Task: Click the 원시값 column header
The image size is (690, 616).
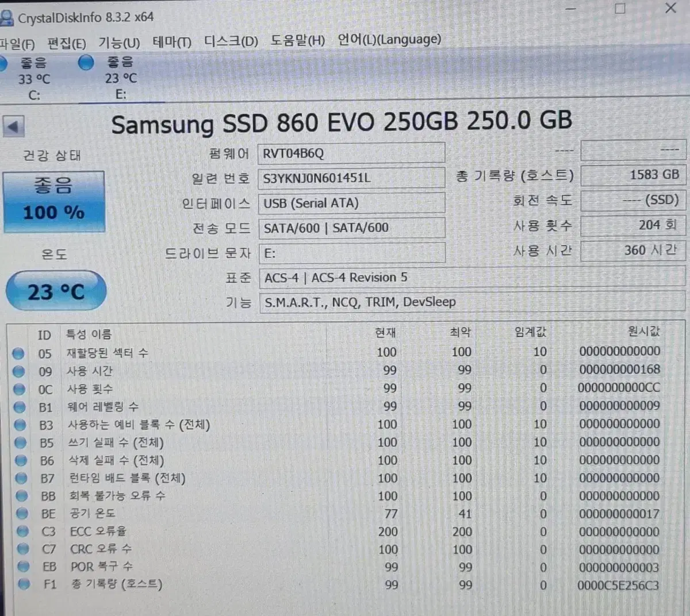Action: [643, 331]
